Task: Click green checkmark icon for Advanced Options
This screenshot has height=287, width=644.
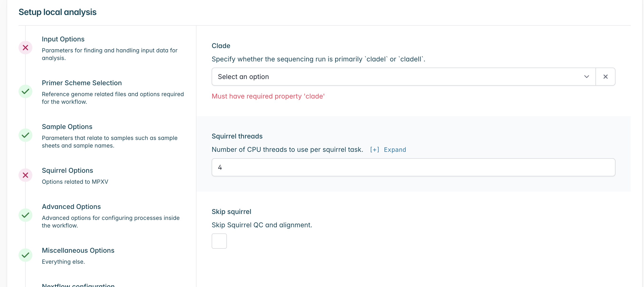Action: [25, 215]
